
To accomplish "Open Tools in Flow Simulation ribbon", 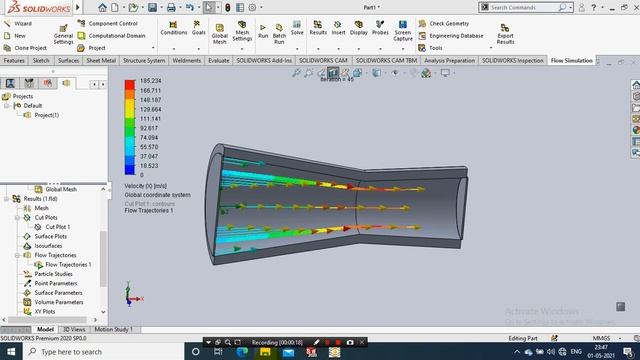I will point(431,48).
